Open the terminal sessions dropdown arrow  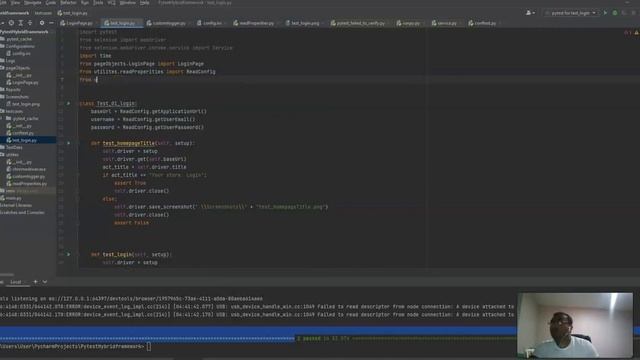coord(44,282)
